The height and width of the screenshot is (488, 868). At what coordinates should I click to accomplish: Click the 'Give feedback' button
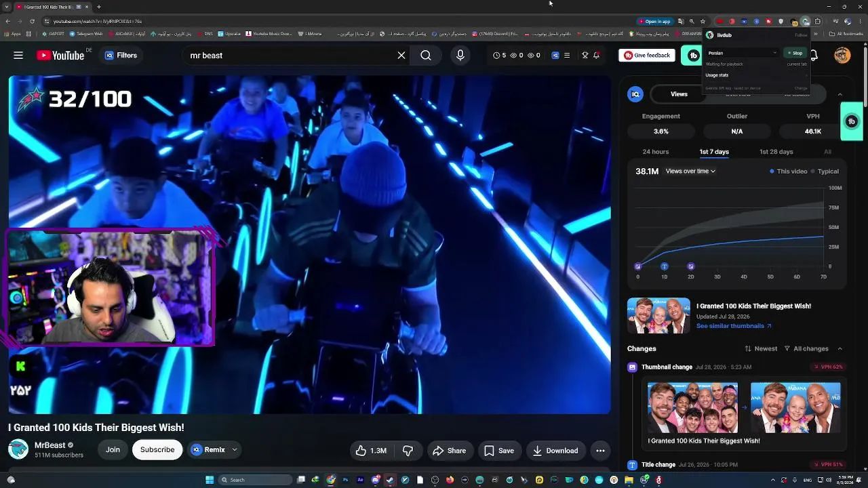coord(647,56)
